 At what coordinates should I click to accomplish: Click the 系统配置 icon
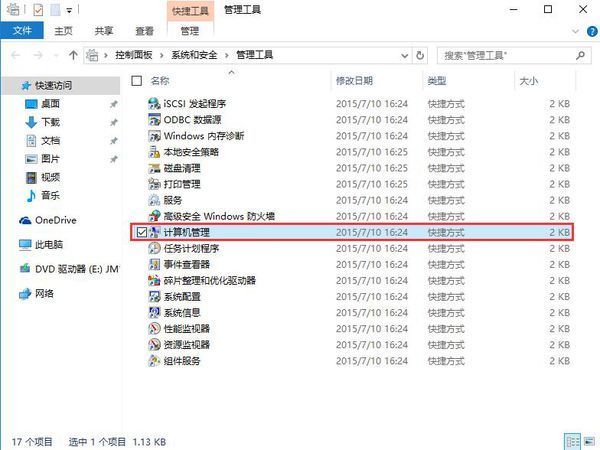click(x=154, y=296)
